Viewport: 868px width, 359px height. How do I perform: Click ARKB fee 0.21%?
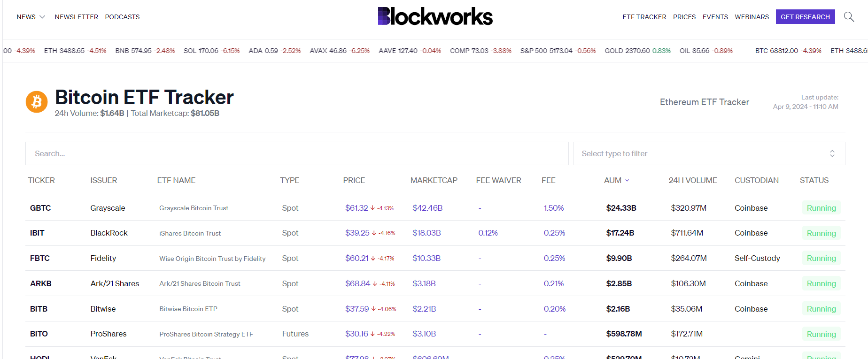tap(554, 283)
